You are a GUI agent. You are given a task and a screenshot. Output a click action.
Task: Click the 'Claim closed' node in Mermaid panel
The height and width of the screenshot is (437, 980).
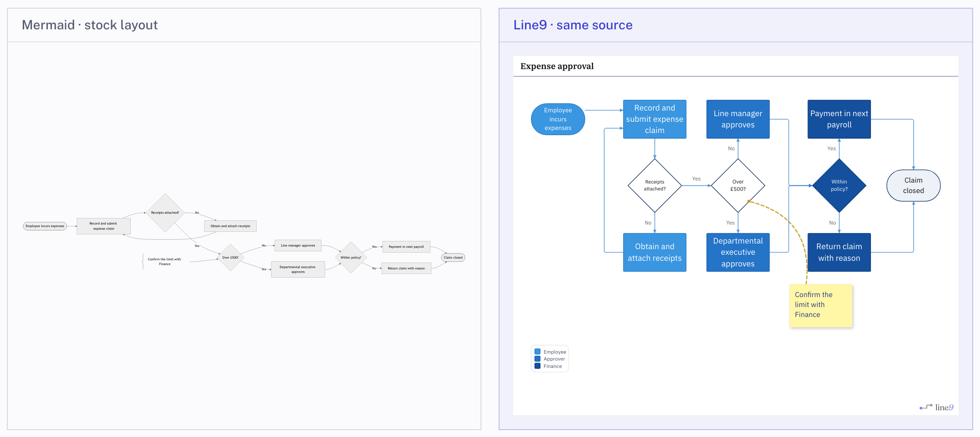pos(453,257)
